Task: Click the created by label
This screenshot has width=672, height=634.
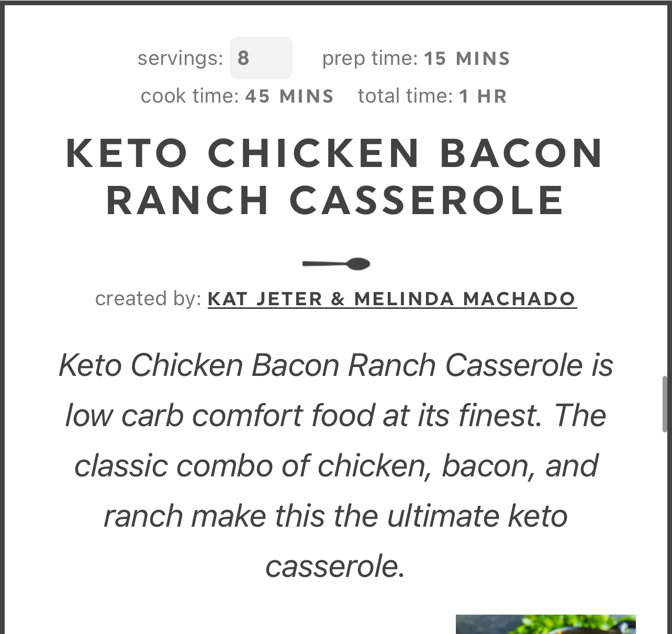Action: point(148,298)
